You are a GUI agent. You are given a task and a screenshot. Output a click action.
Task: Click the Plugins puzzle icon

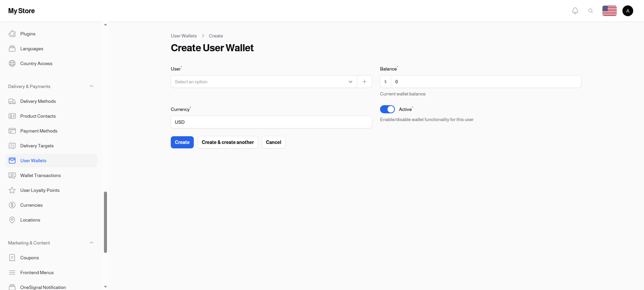[12, 34]
